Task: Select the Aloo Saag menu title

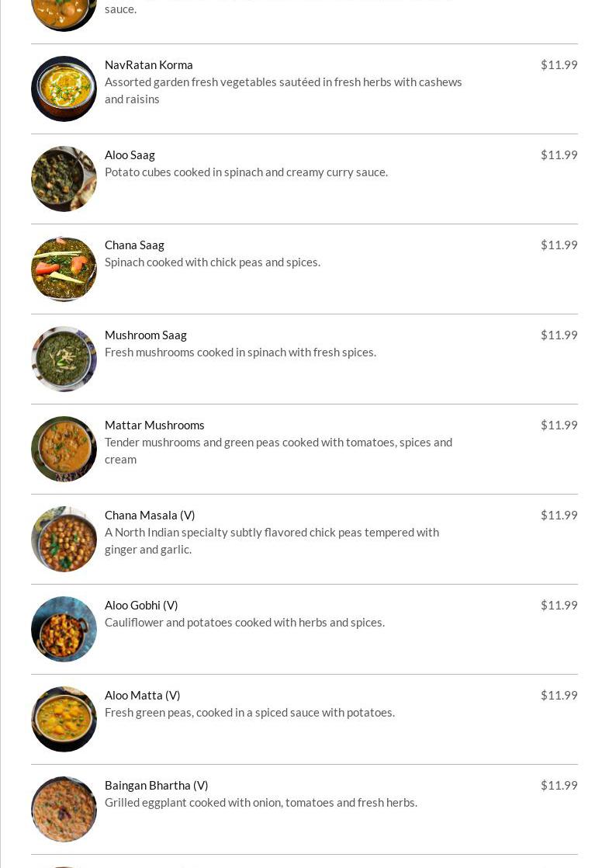Action: click(130, 155)
